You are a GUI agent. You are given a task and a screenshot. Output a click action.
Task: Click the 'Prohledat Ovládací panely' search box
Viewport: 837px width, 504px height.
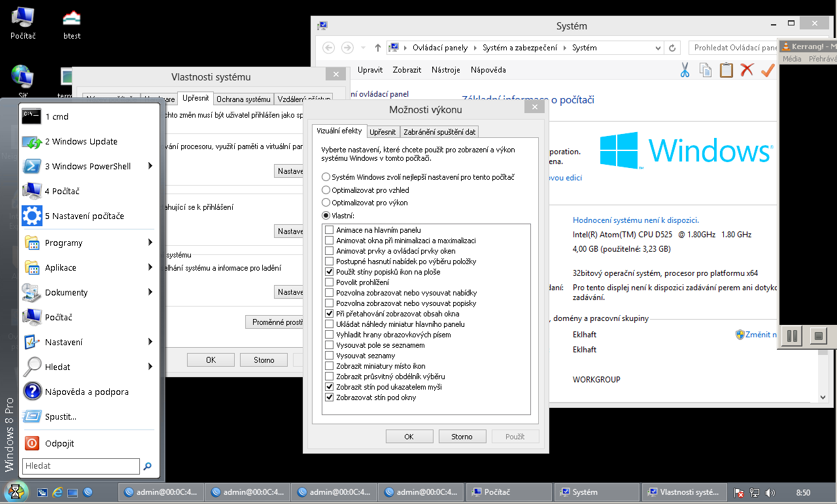tap(733, 48)
